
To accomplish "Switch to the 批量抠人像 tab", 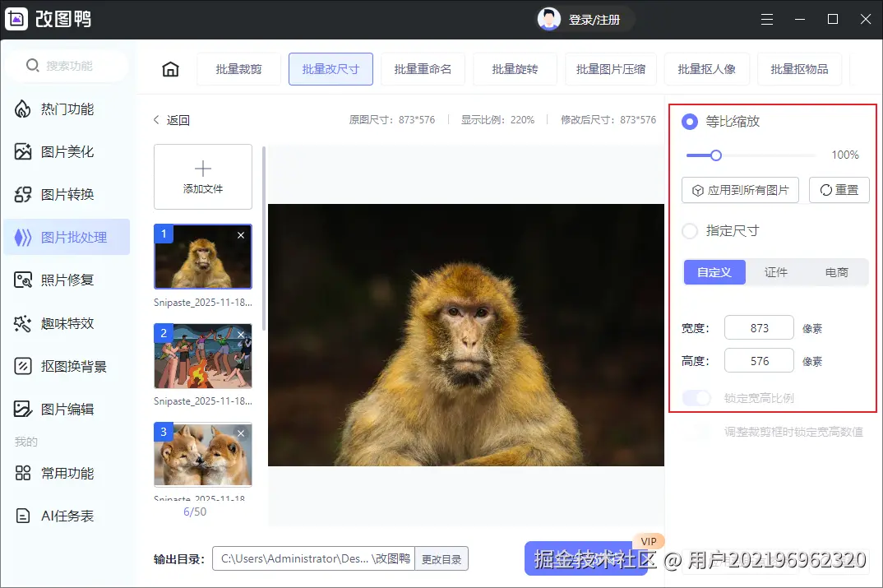I will pos(707,69).
